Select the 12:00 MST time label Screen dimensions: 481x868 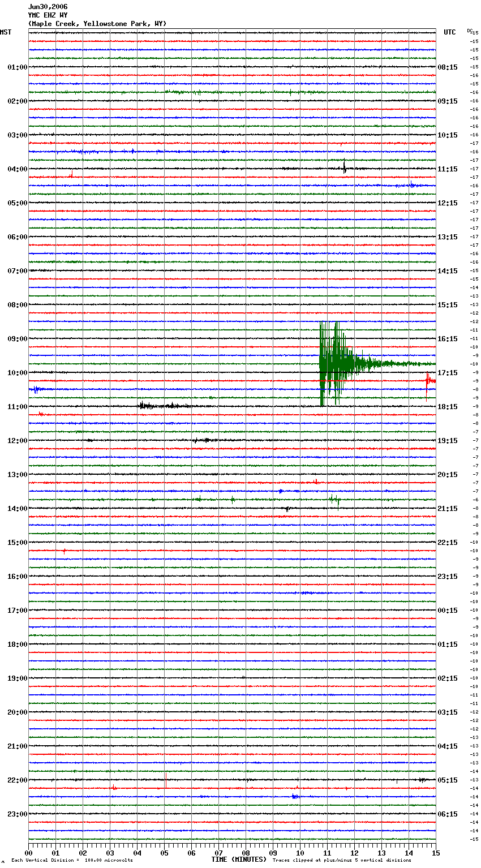[18, 441]
